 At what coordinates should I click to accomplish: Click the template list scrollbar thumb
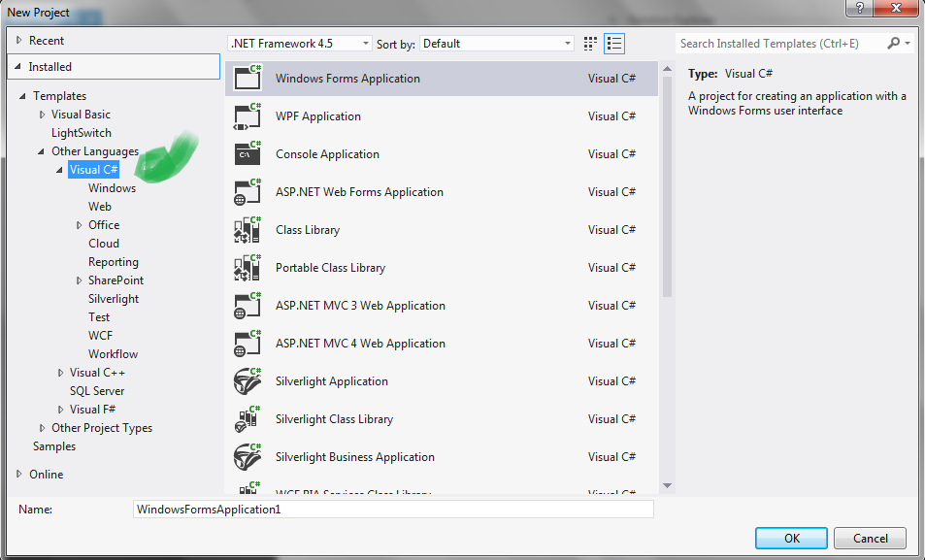click(667, 186)
